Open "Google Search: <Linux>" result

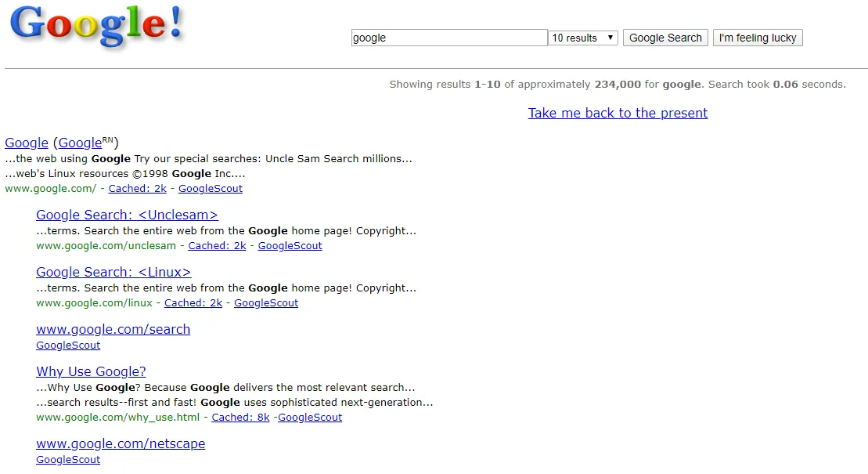[113, 272]
